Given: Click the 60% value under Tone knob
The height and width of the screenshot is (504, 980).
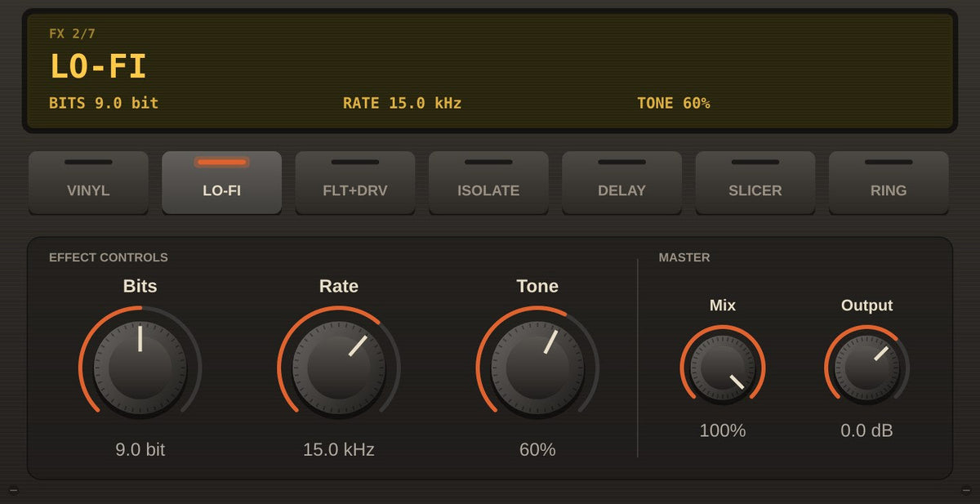Looking at the screenshot, I should (x=537, y=449).
